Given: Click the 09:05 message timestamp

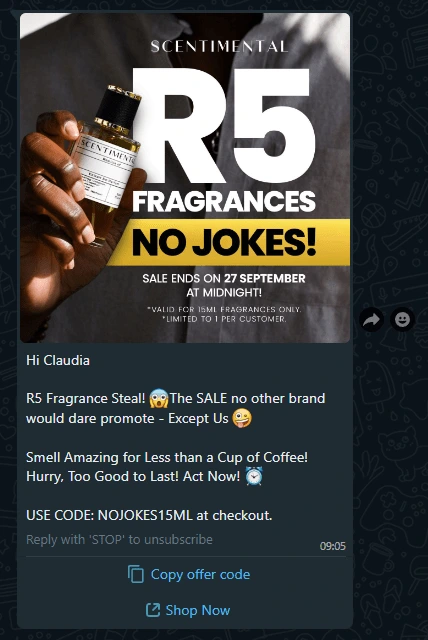Looking at the screenshot, I should coord(333,546).
